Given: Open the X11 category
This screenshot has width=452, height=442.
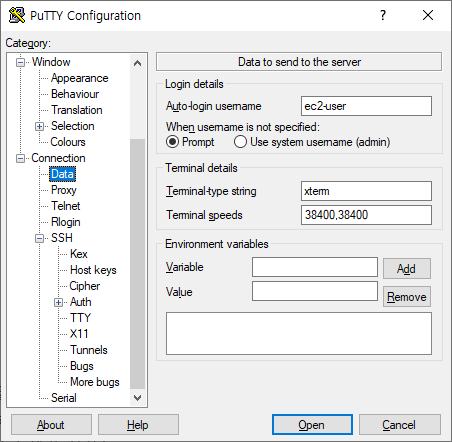Looking at the screenshot, I should coord(79,334).
